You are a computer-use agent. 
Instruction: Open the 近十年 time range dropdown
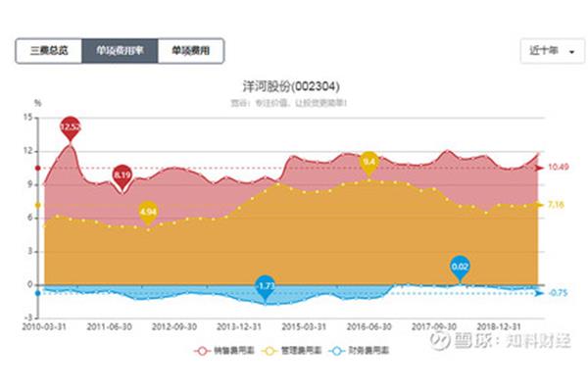point(552,51)
